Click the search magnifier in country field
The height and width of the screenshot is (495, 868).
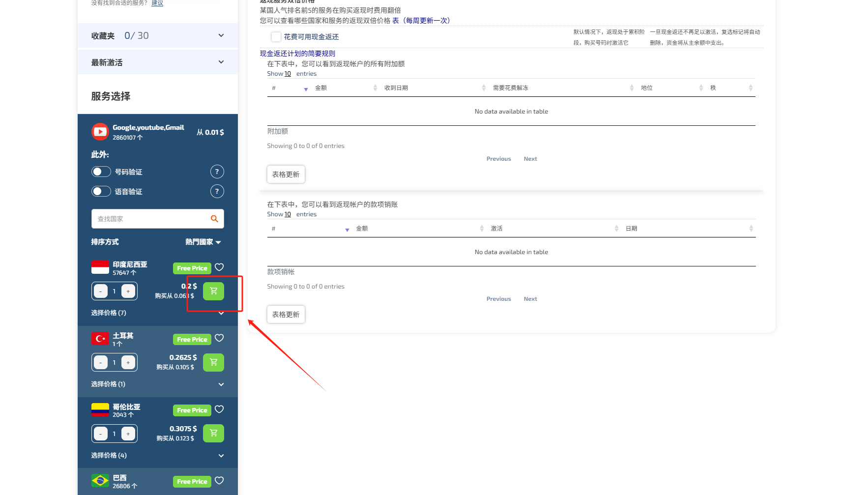[x=214, y=219]
